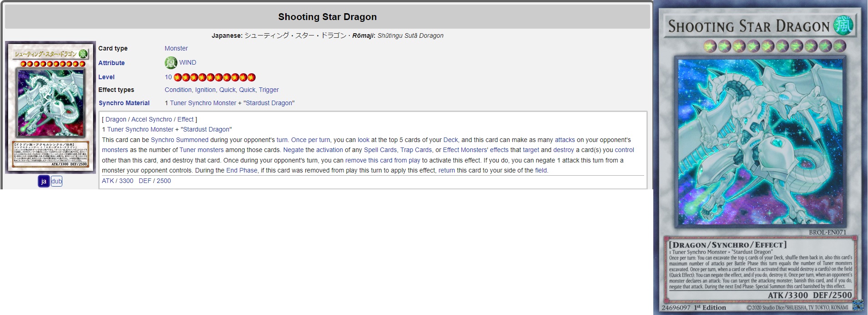Open the Synchro Material label link
This screenshot has width=868, height=315.
coord(124,103)
